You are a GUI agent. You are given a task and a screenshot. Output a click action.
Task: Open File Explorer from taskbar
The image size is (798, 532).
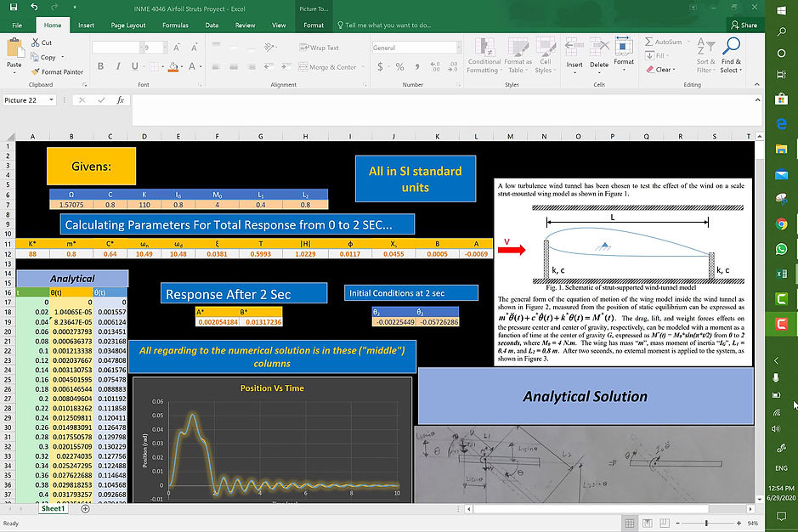[781, 149]
